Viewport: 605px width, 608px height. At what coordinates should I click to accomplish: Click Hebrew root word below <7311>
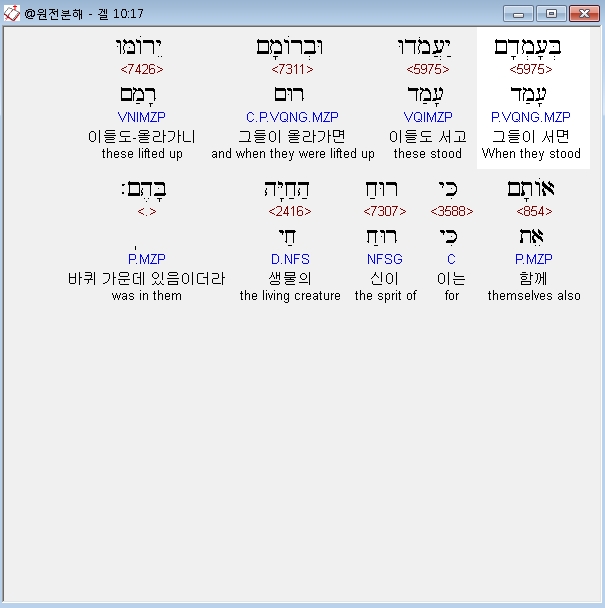289,94
